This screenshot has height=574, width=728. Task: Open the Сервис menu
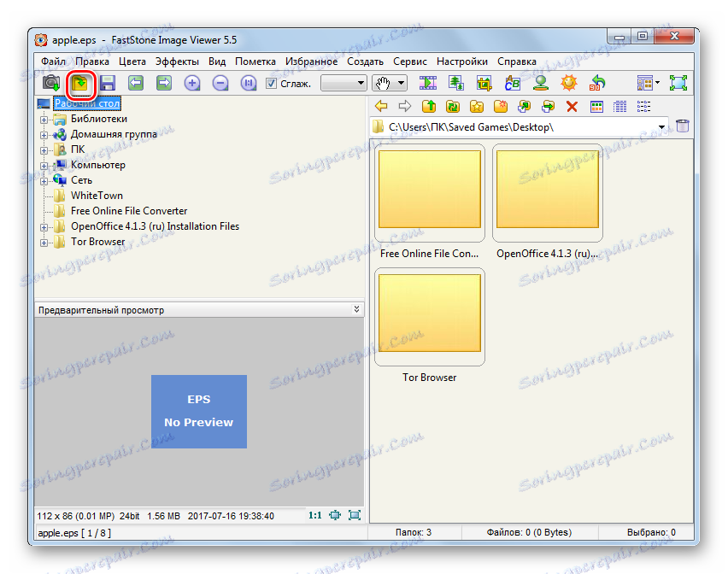(409, 61)
